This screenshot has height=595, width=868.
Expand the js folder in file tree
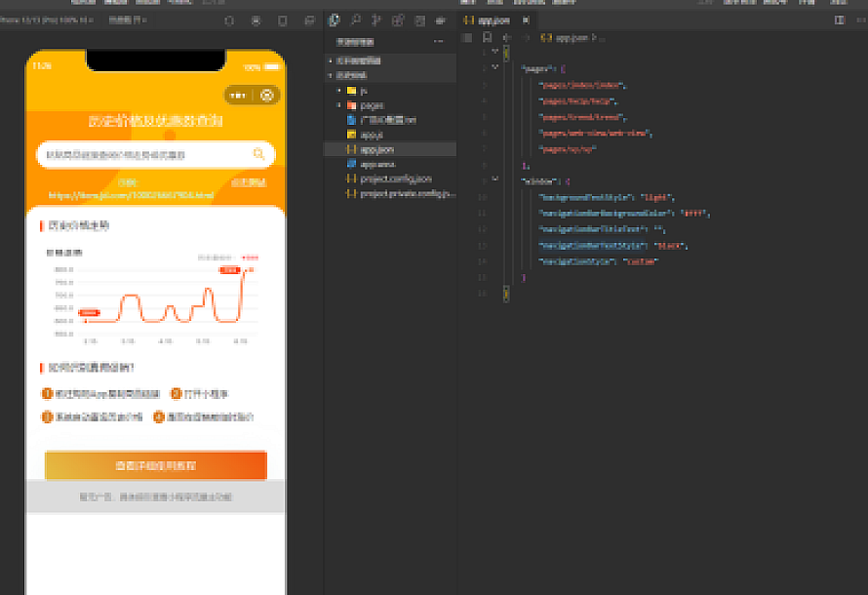pos(338,91)
